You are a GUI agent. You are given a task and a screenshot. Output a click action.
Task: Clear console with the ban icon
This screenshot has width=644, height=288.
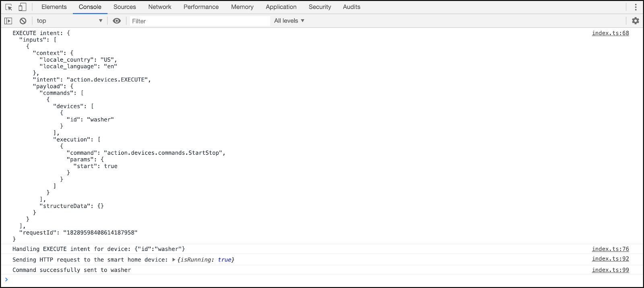coord(23,21)
